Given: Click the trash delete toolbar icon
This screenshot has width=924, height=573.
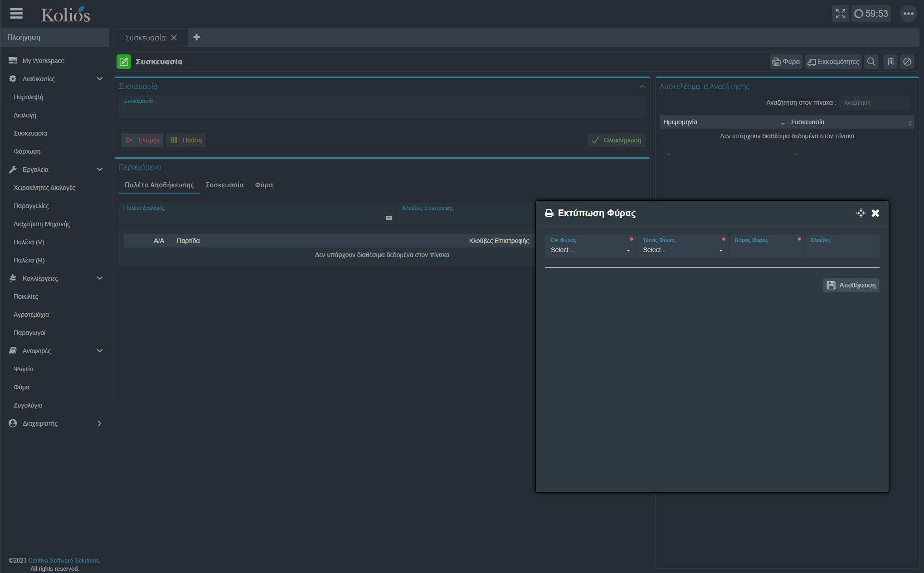Looking at the screenshot, I should [x=890, y=62].
